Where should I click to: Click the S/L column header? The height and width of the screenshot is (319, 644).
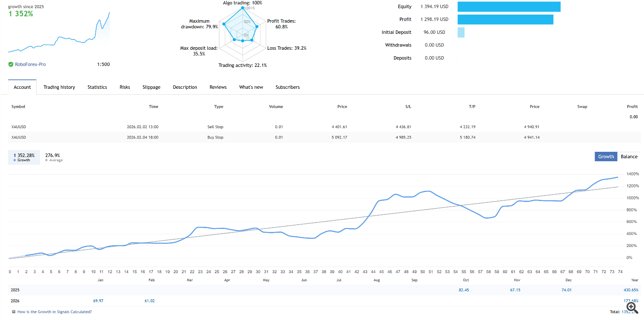tap(407, 107)
